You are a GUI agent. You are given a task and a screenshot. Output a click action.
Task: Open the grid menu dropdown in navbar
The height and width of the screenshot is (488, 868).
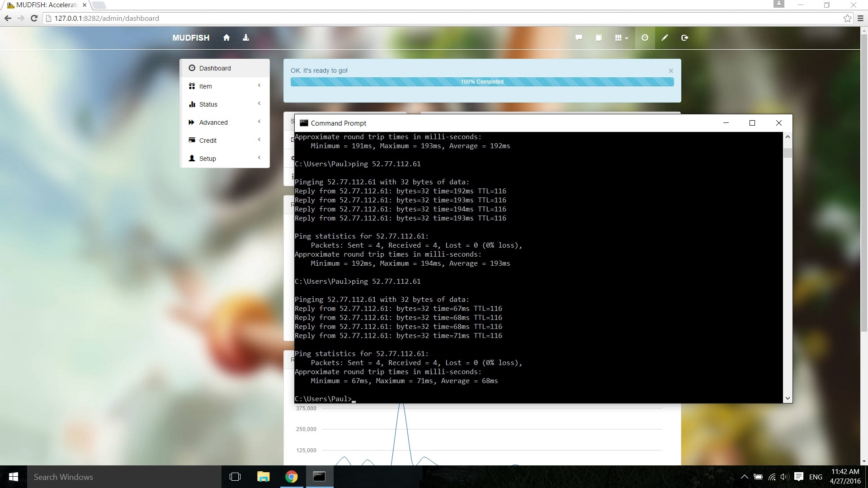621,38
